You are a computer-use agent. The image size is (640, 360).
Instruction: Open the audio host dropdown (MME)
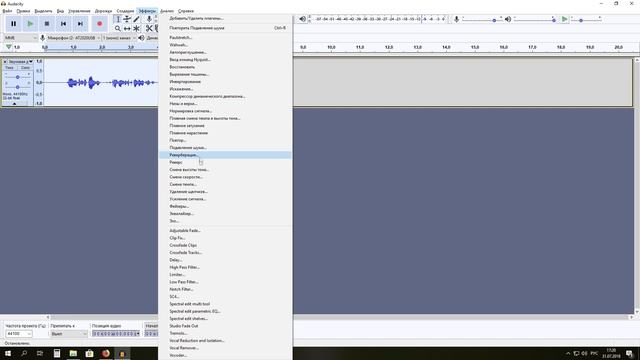tap(20, 38)
